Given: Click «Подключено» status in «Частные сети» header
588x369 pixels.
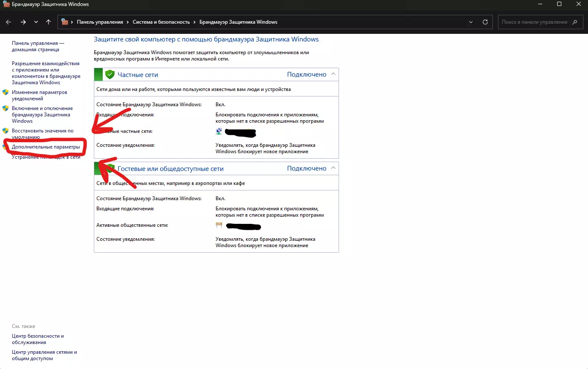Looking at the screenshot, I should 306,74.
